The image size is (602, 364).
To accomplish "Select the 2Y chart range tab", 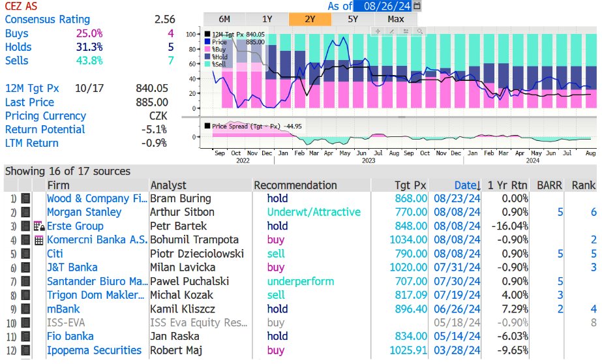I will 310,19.
